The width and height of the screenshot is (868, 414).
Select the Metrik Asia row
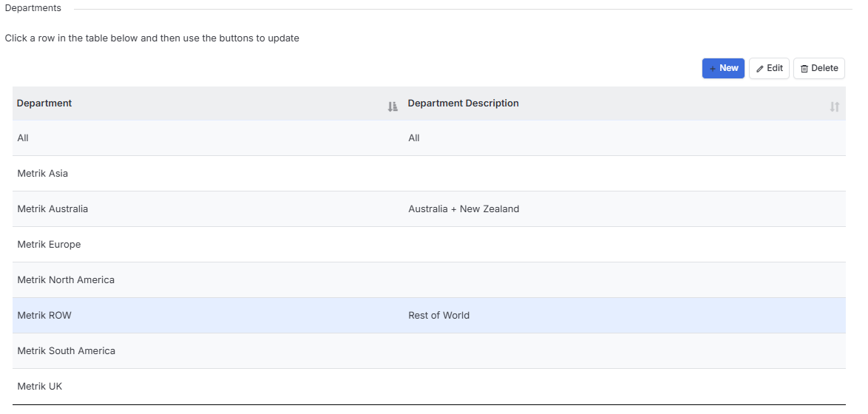pyautogui.click(x=429, y=173)
